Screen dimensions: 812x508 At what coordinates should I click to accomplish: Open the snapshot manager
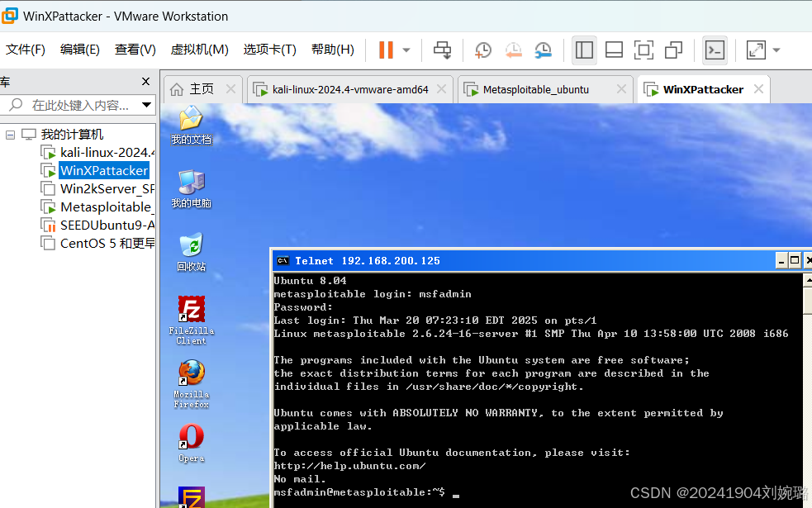544,50
